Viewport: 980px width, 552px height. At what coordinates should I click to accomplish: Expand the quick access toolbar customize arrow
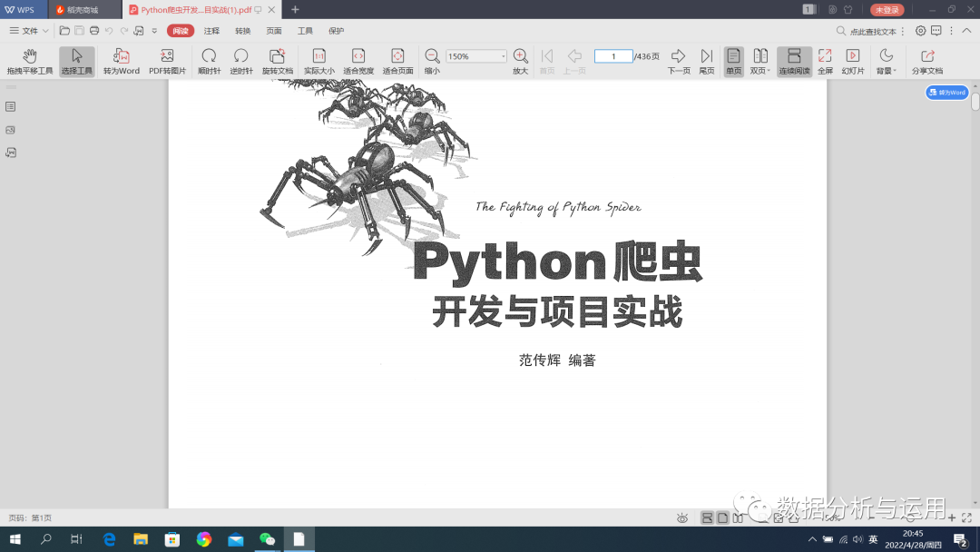coord(154,31)
